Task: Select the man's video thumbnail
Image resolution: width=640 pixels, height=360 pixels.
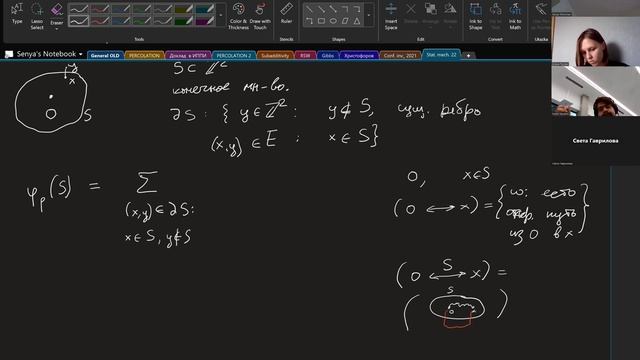Action: coord(596,91)
